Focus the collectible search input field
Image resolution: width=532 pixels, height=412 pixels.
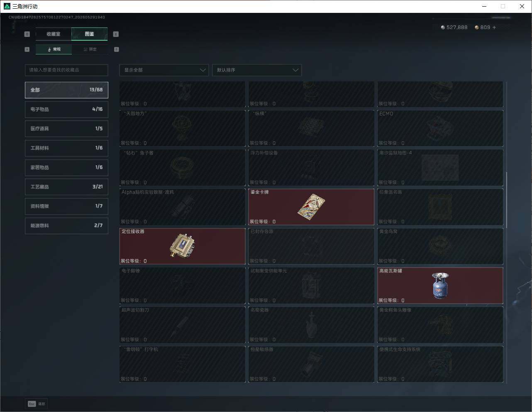click(66, 70)
